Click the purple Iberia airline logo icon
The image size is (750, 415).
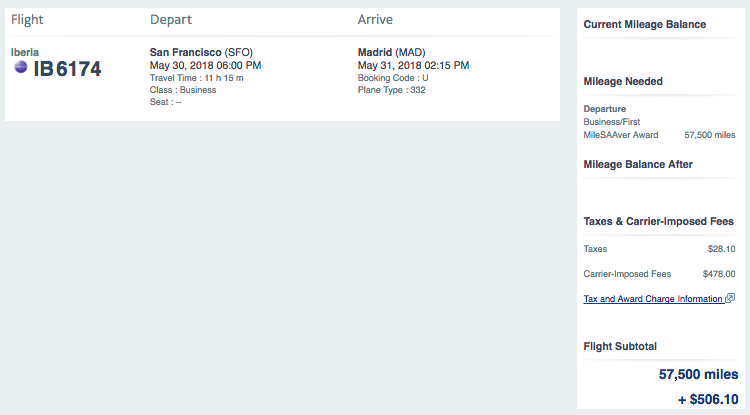coord(21,67)
